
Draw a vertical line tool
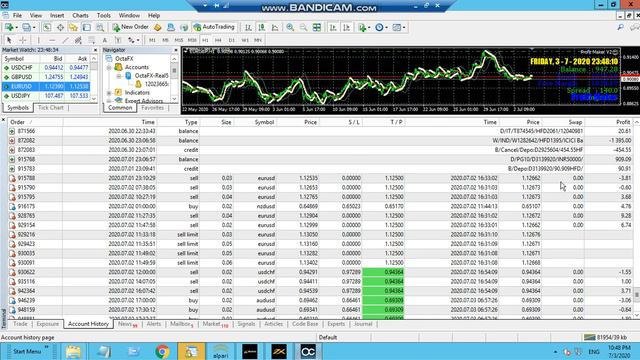[x=38, y=40]
